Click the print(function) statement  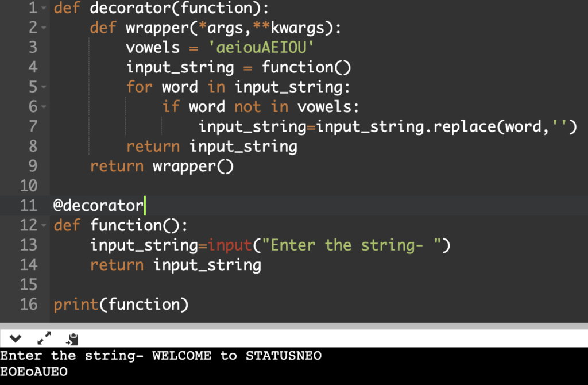pyautogui.click(x=121, y=304)
